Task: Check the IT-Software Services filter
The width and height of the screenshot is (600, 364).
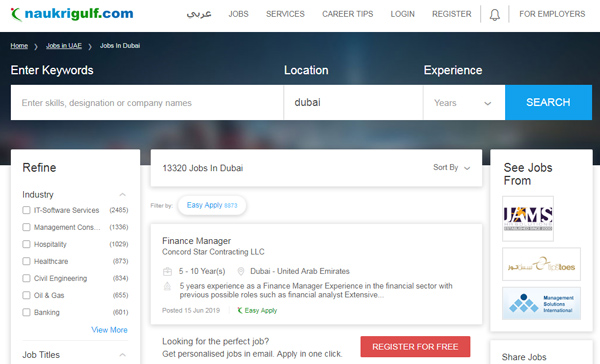Action: click(26, 210)
